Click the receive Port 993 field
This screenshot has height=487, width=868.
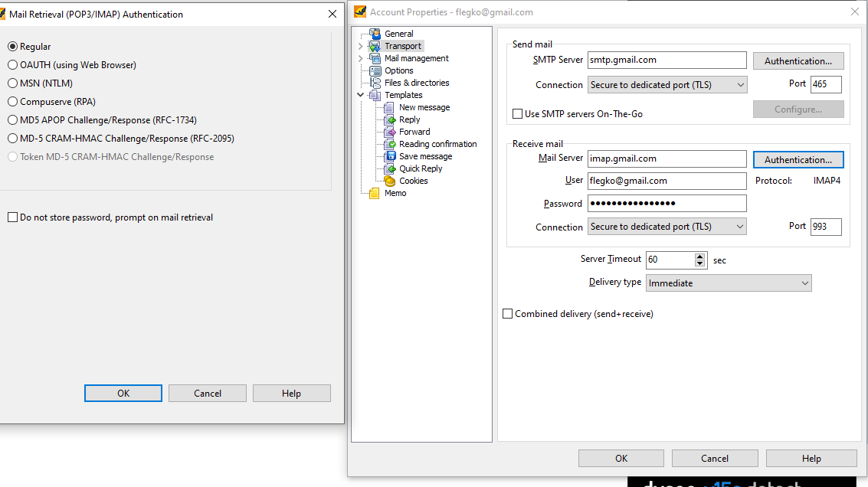point(826,227)
